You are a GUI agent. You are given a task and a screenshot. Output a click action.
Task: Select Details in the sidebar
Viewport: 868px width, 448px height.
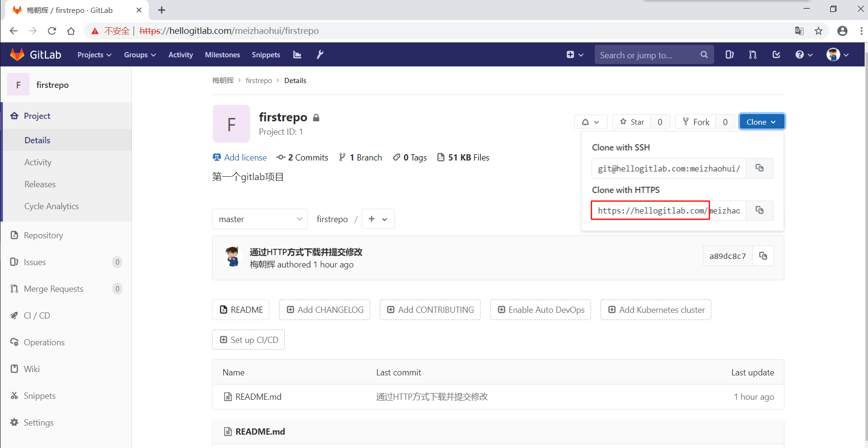[x=67, y=140]
